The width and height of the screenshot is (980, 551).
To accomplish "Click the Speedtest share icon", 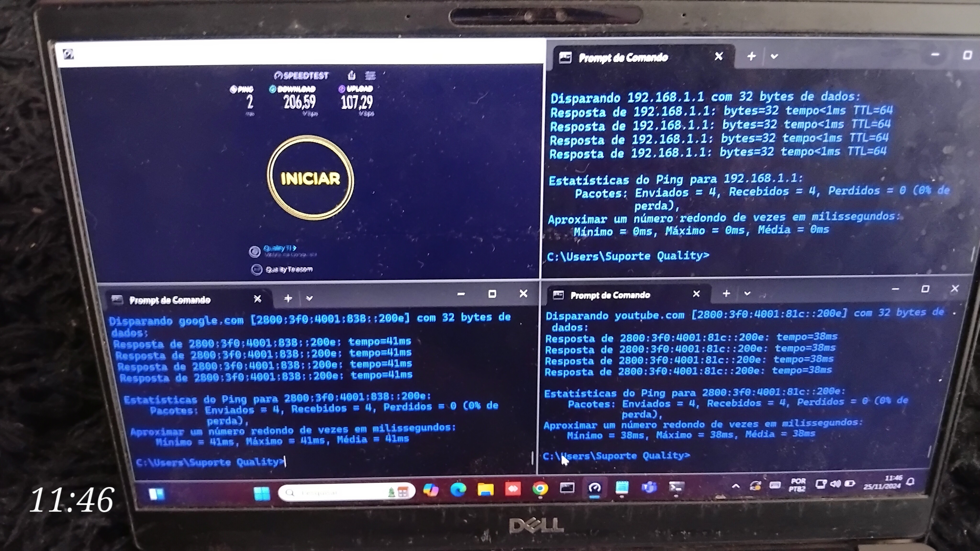I will 351,75.
